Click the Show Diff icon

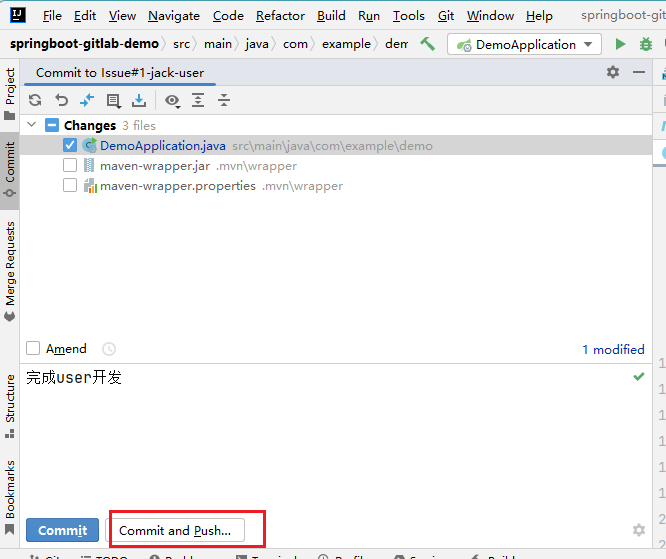[x=87, y=101]
